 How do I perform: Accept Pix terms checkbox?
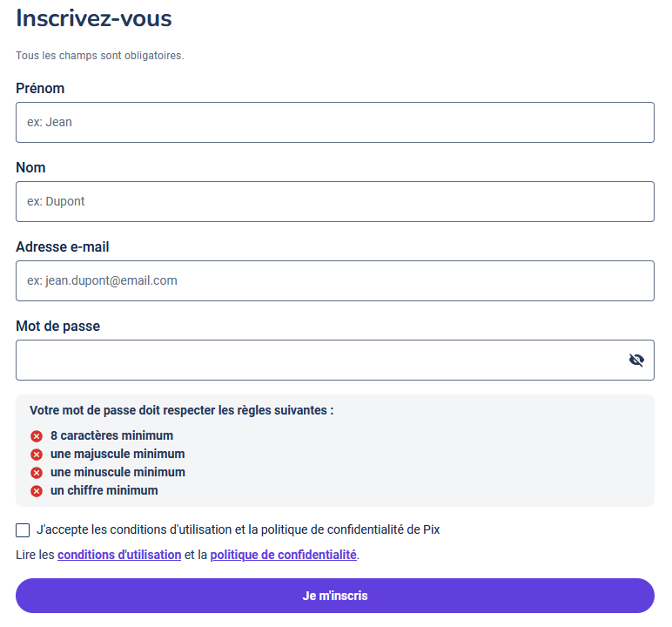coord(24,529)
